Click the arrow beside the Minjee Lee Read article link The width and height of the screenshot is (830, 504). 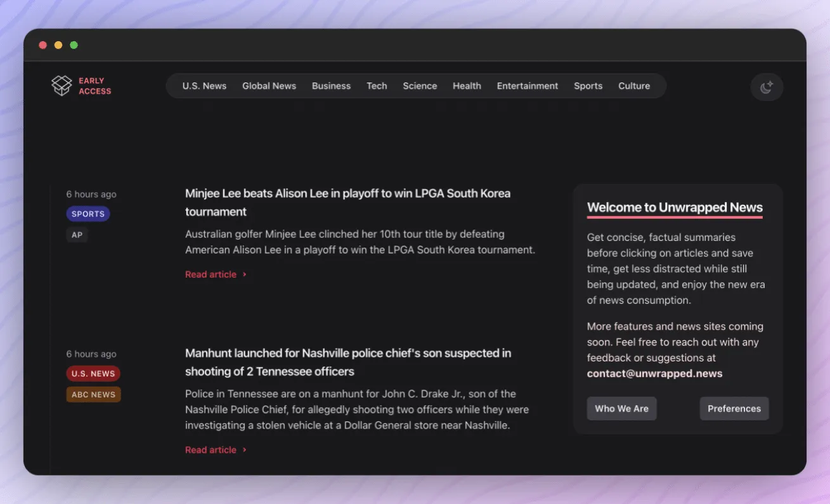[245, 275]
